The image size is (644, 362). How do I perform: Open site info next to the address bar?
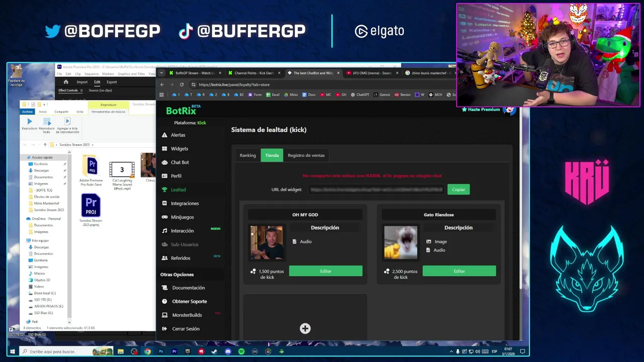194,84
